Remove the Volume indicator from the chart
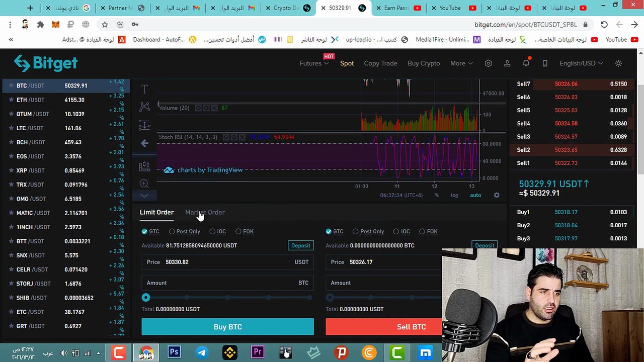The height and width of the screenshot is (362, 644). point(214,108)
